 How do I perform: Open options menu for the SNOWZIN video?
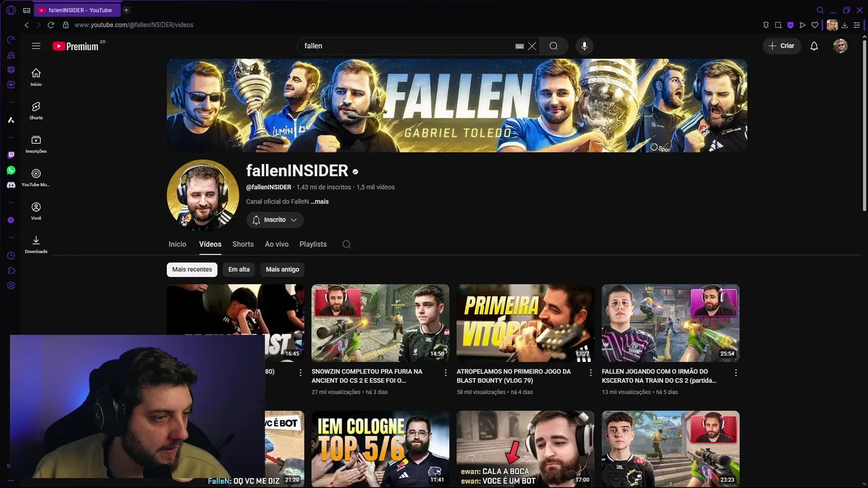446,373
